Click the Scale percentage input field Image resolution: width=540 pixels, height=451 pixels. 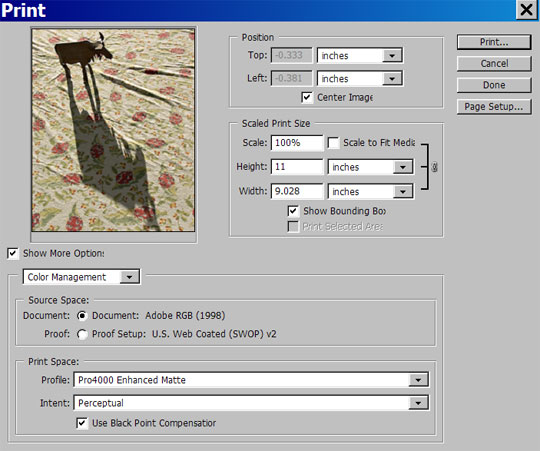coord(297,143)
